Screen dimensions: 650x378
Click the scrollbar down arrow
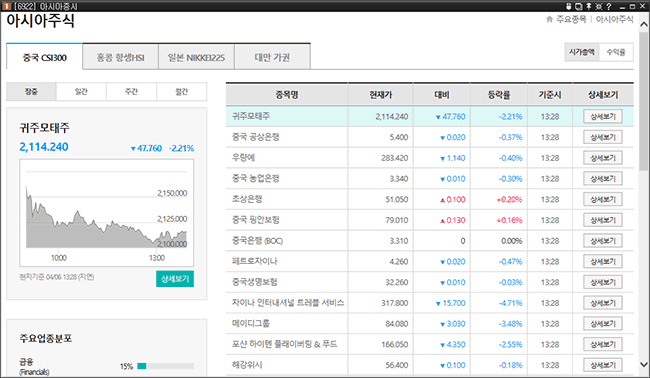pyautogui.click(x=644, y=365)
